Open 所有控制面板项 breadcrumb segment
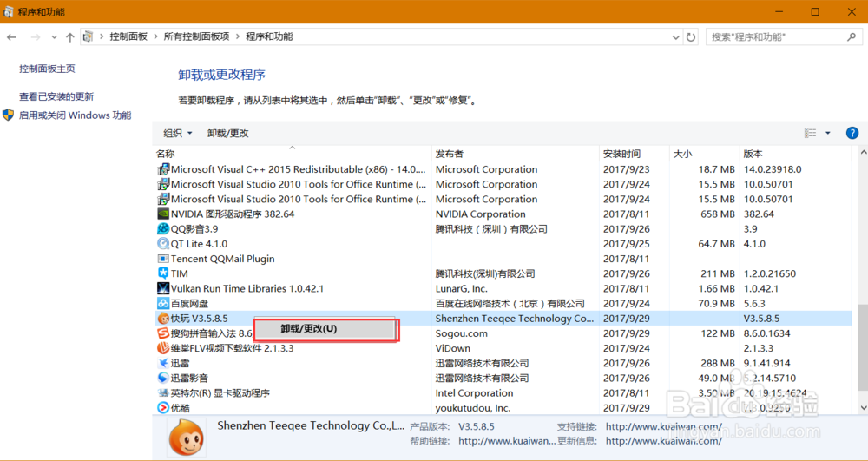 pyautogui.click(x=196, y=36)
